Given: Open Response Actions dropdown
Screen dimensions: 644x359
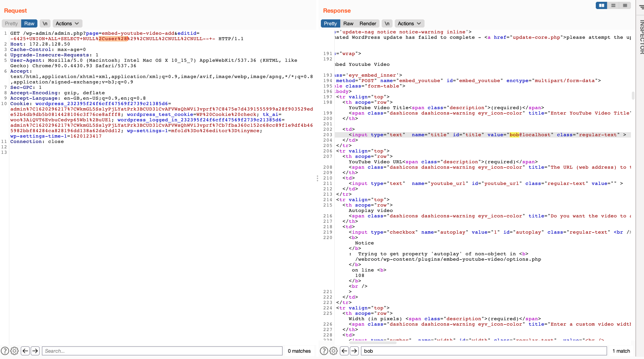Looking at the screenshot, I should coord(409,23).
